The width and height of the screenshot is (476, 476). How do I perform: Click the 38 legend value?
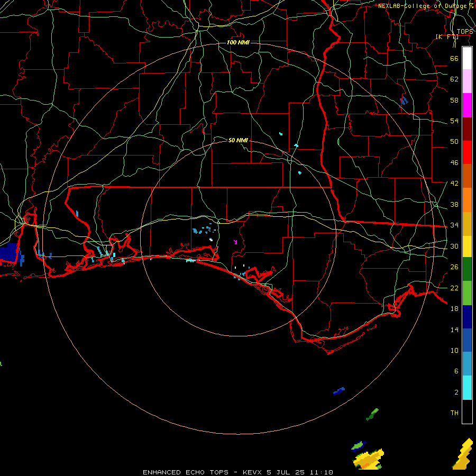coord(454,204)
